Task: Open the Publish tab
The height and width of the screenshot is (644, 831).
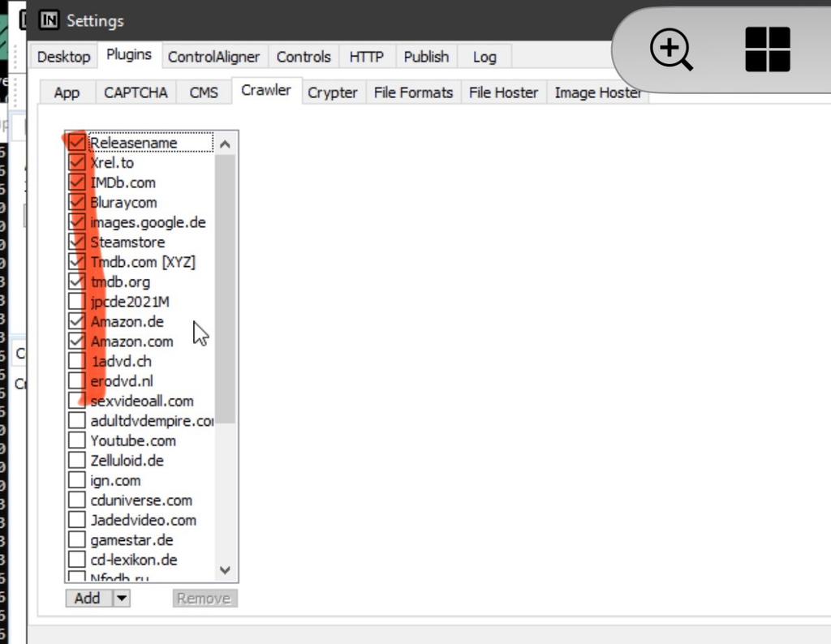Action: click(x=426, y=57)
